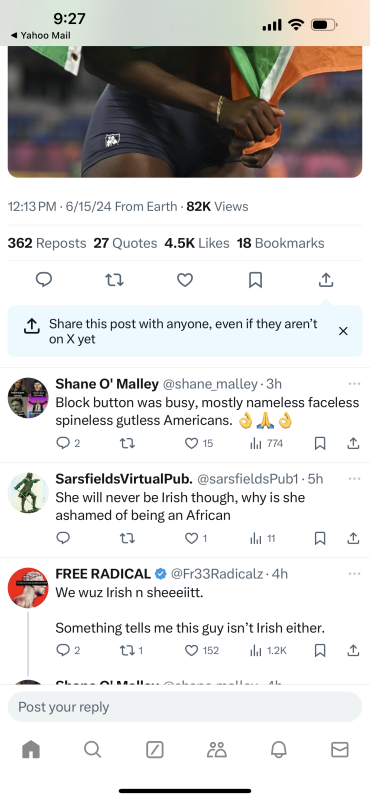Screen dimensions: 370x800
Task: Open more options on SarsfieldsVirtualPub reply
Action: click(354, 479)
